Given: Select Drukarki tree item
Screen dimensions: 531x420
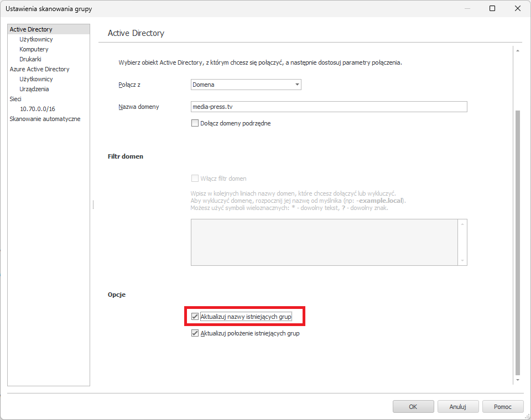Looking at the screenshot, I should click(30, 59).
